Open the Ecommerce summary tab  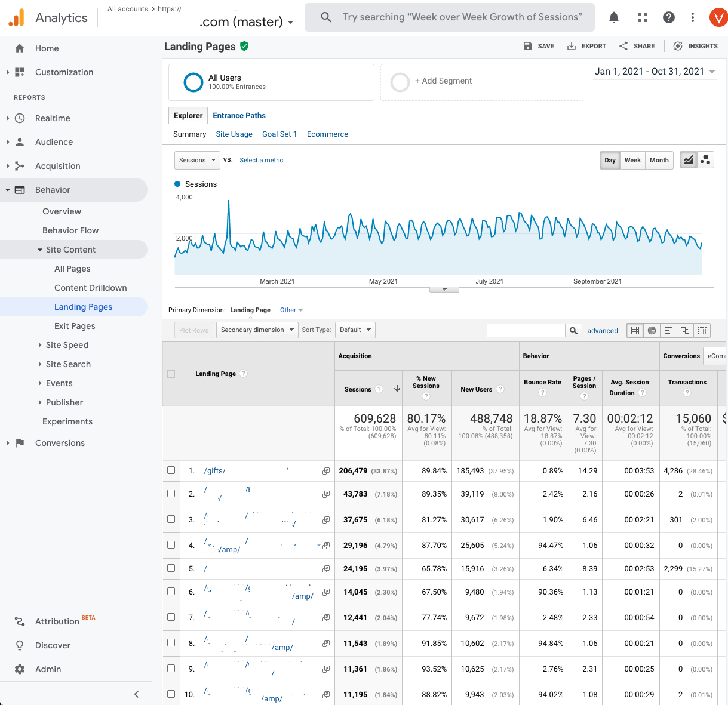[327, 134]
